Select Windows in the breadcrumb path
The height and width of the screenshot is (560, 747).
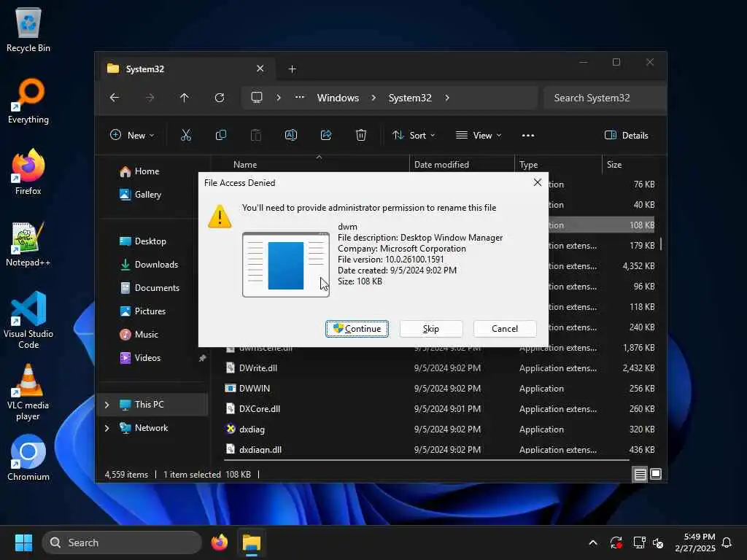(338, 98)
